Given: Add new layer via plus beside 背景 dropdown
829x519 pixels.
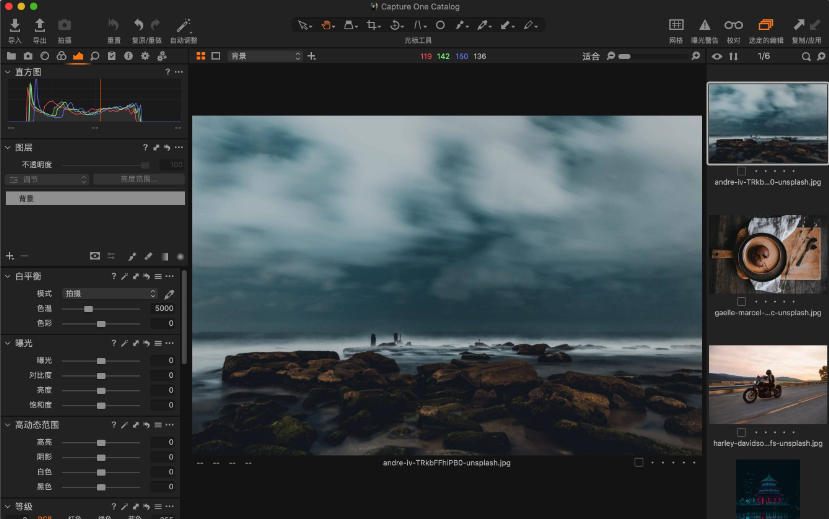Looking at the screenshot, I should pos(311,56).
